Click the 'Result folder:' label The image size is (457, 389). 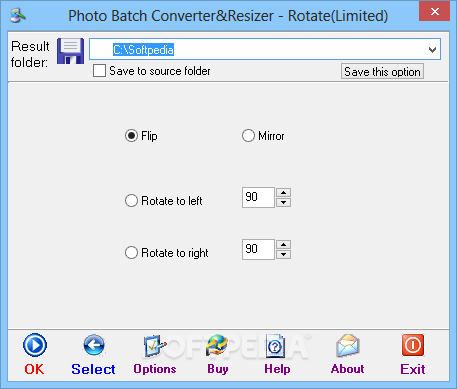[x=30, y=54]
